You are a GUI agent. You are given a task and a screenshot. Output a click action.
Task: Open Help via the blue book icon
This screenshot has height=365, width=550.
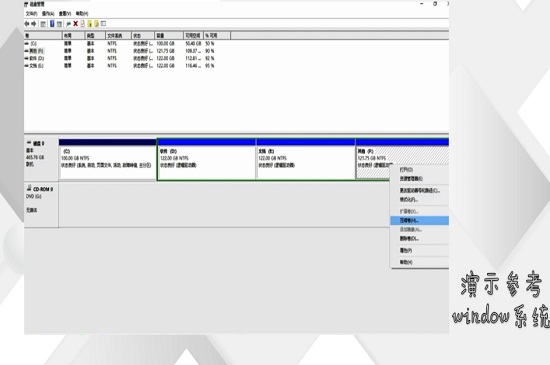click(x=52, y=24)
